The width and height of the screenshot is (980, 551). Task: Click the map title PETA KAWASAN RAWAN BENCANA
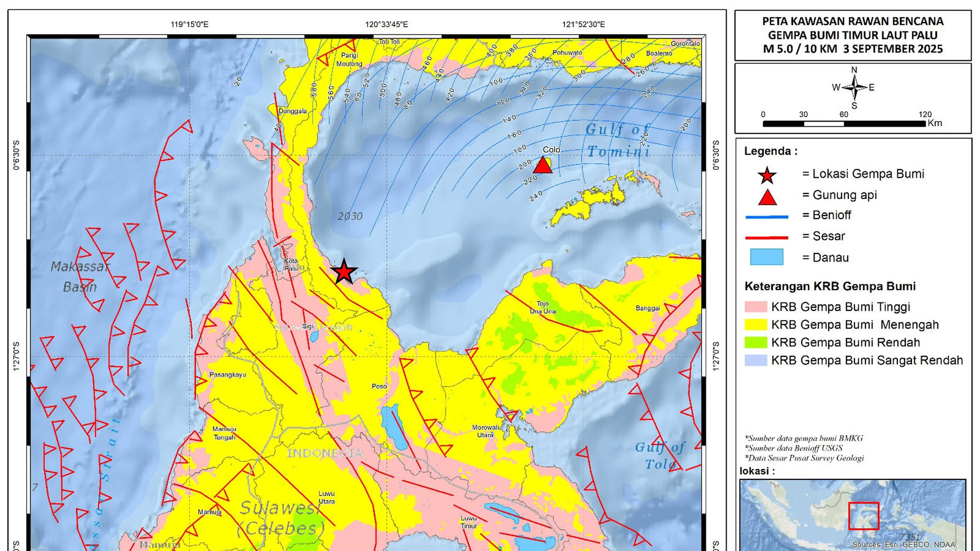pos(853,21)
